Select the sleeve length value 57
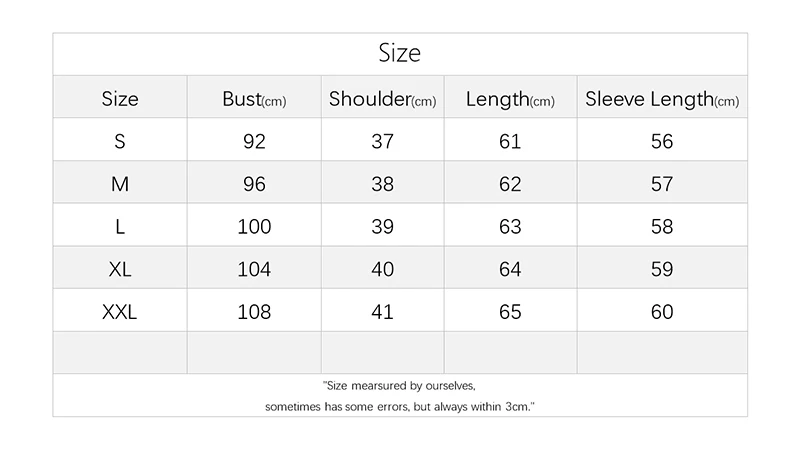This screenshot has width=800, height=469. (662, 185)
